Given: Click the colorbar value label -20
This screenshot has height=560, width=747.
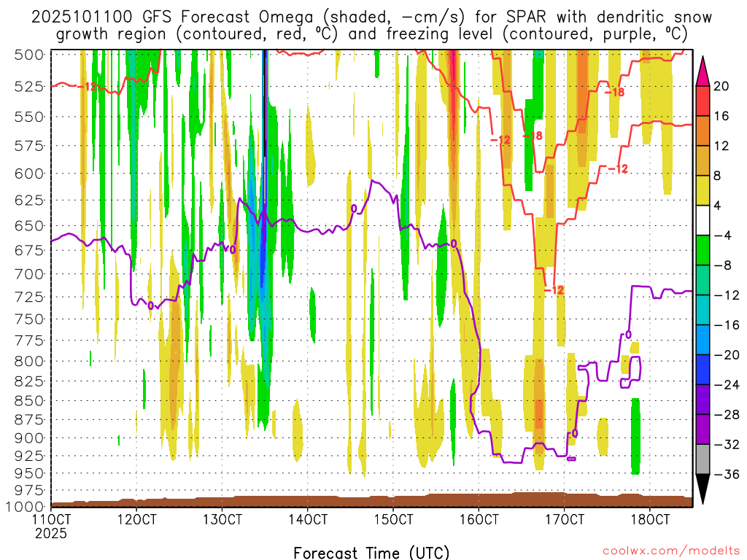Looking at the screenshot, I should pos(726,355).
